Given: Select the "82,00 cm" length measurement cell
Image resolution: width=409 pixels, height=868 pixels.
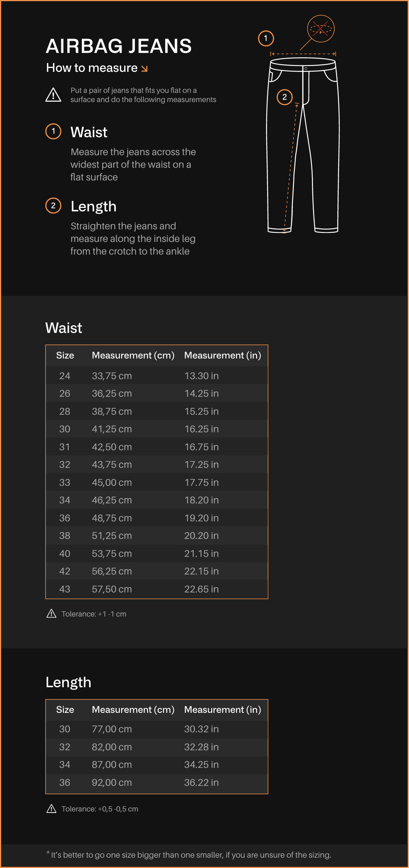Looking at the screenshot, I should (x=112, y=747).
